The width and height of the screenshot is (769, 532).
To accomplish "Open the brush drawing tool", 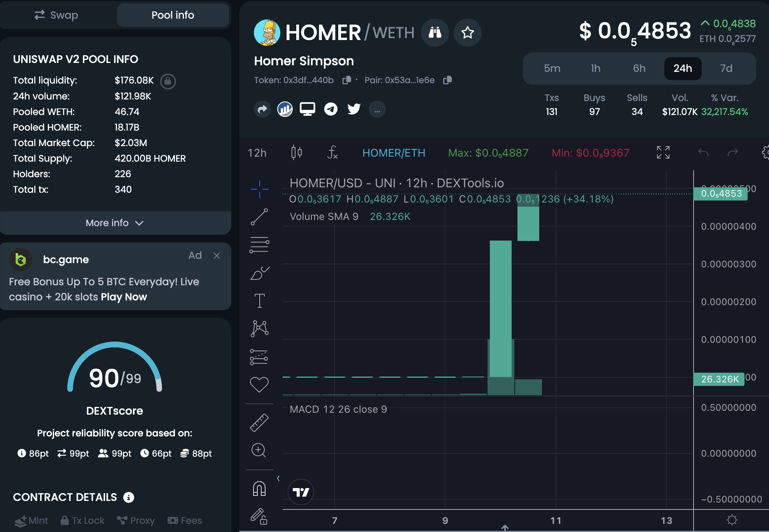I will (259, 273).
